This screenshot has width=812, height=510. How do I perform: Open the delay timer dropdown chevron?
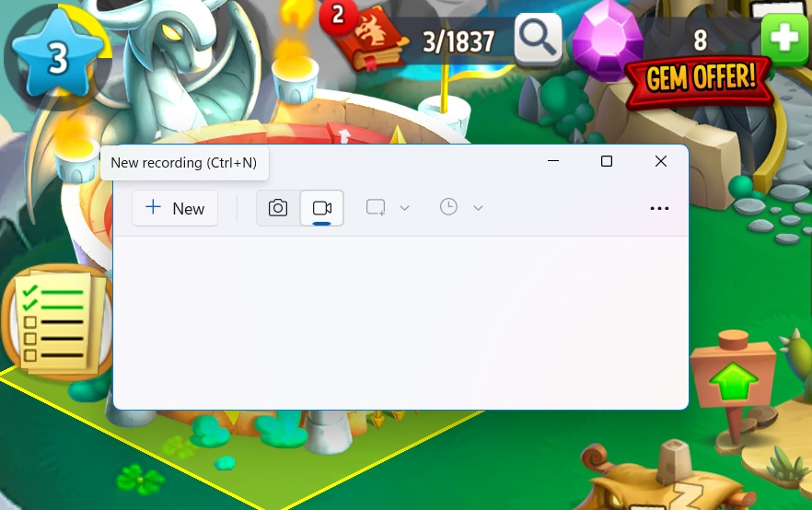click(478, 208)
